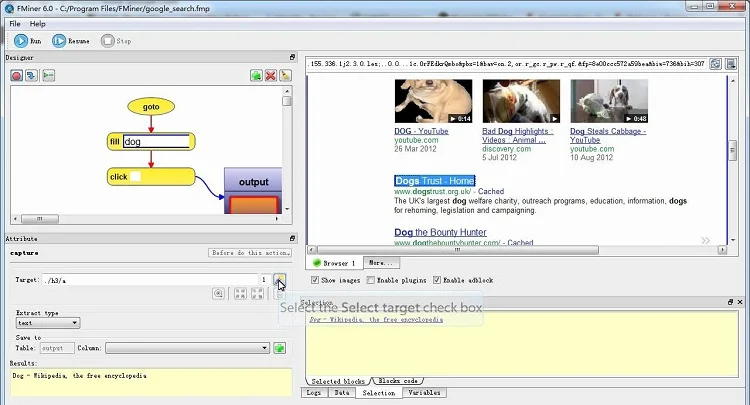
Task: Click the red X delete icon in Designer
Action: coord(271,75)
